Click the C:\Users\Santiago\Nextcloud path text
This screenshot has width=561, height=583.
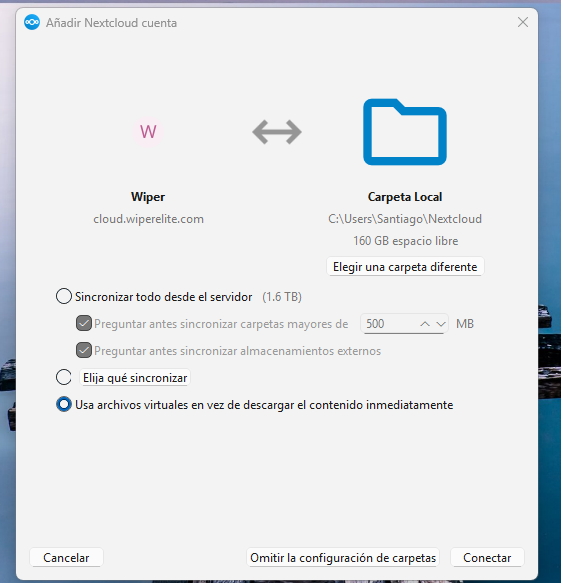[405, 219]
